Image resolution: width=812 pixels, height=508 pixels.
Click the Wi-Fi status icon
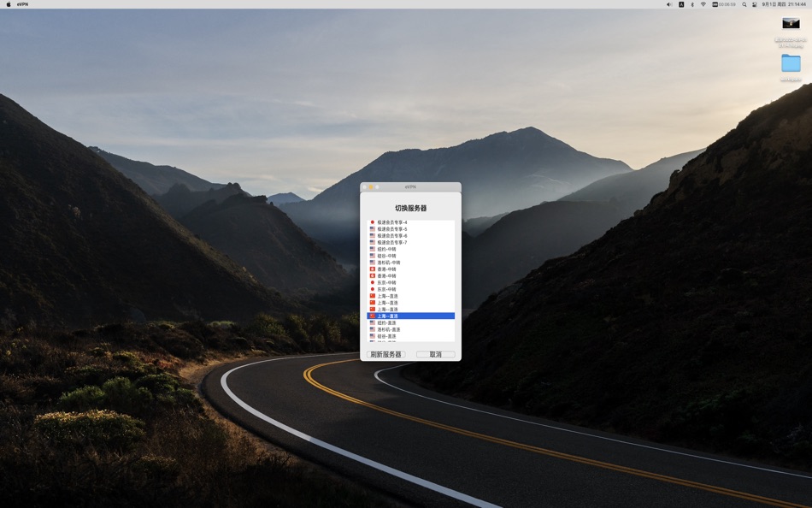click(704, 4)
